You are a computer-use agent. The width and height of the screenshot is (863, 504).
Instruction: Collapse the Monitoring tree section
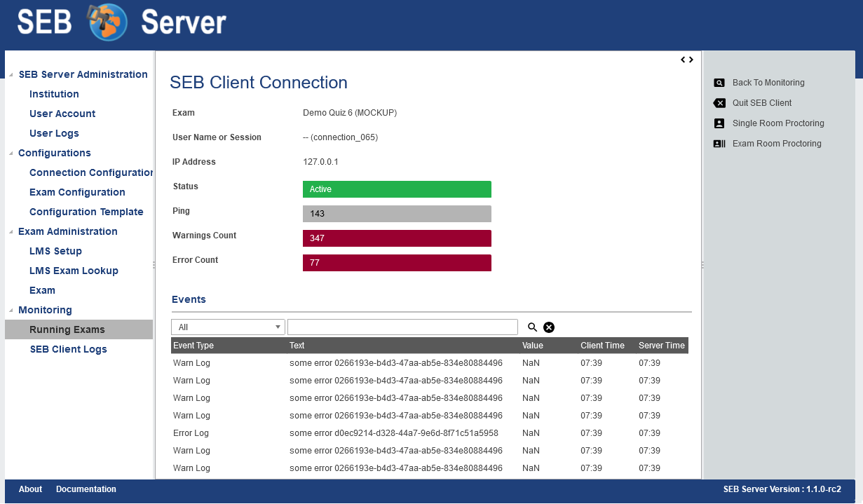[x=11, y=311]
